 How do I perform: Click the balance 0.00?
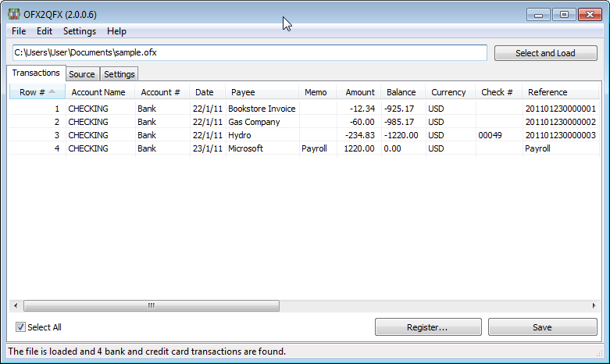pos(392,148)
